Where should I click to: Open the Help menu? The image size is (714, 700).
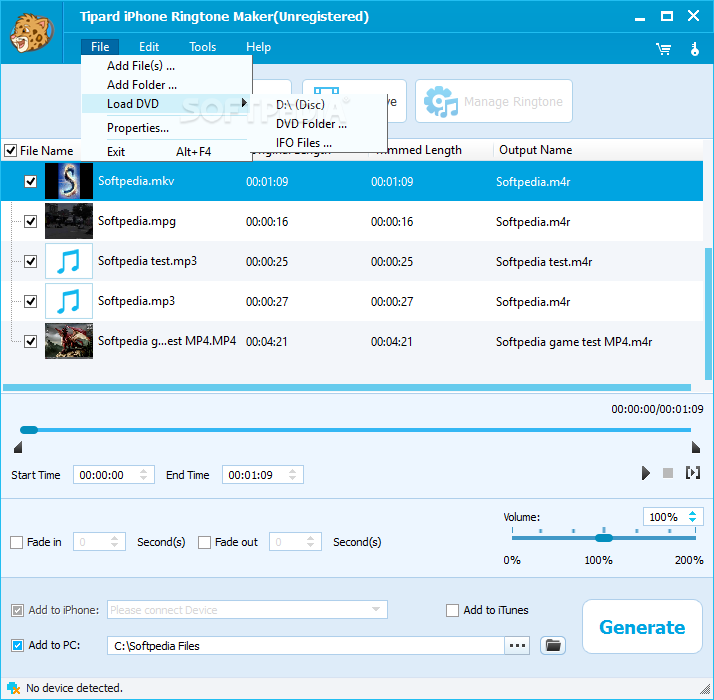[258, 47]
